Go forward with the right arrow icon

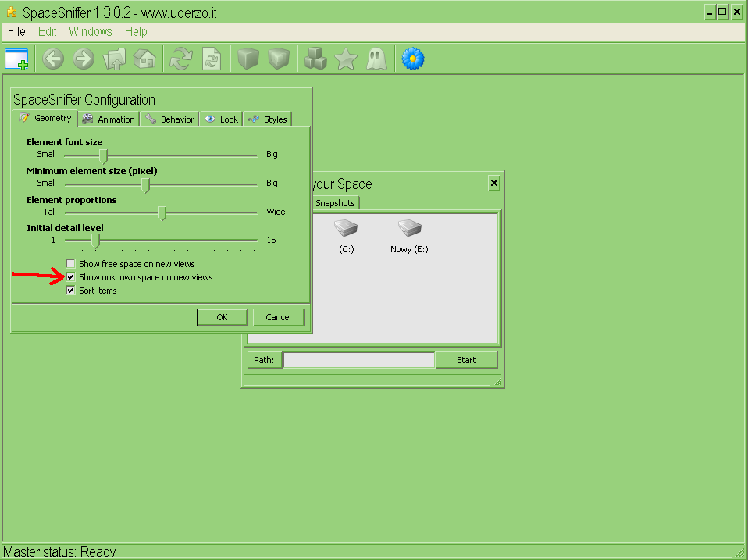(84, 59)
